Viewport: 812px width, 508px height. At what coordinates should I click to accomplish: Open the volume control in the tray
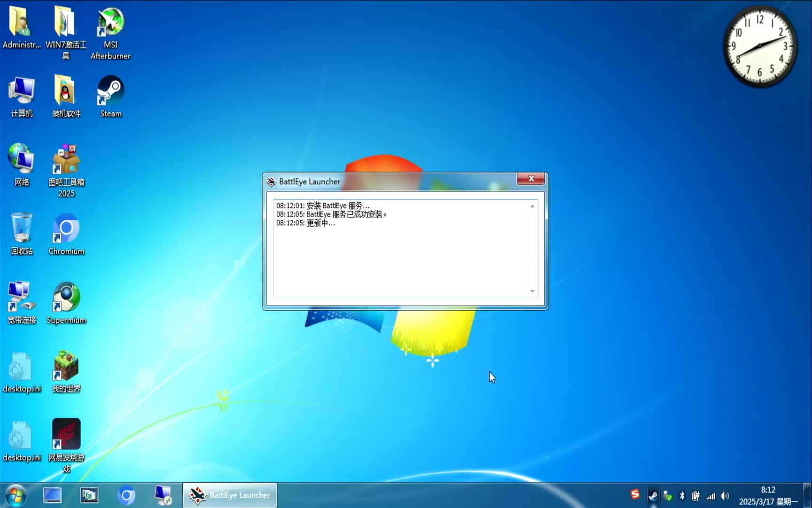(x=725, y=496)
